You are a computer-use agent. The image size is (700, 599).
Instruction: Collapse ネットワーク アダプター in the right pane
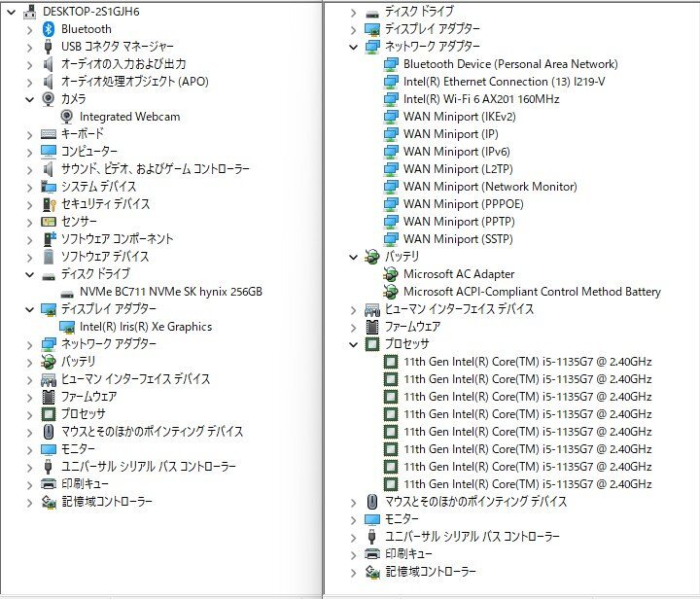354,47
